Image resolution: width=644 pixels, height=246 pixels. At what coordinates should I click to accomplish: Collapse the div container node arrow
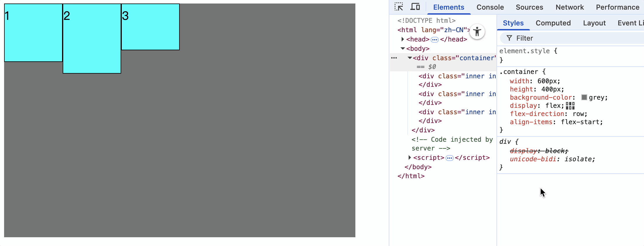coord(410,58)
